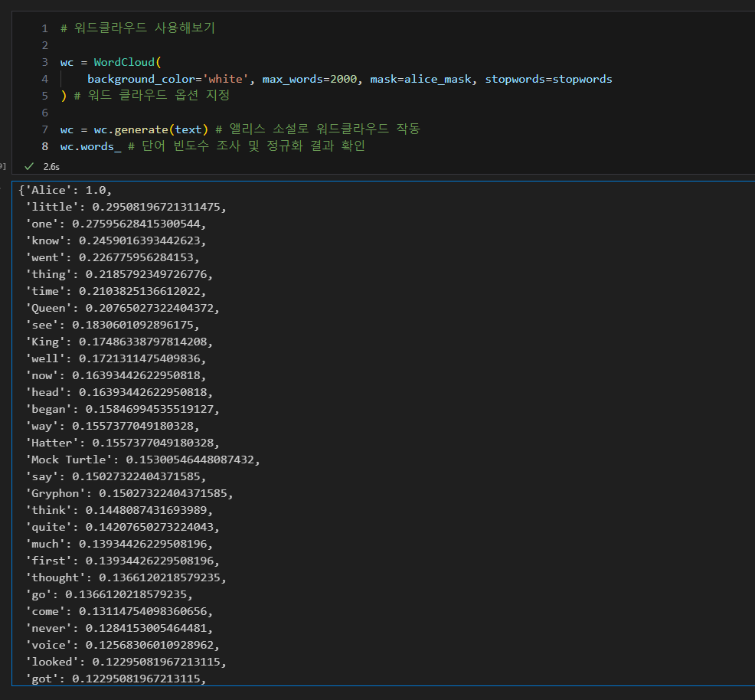This screenshot has height=700, width=755.
Task: Click the closing parenthesis comment on line 5
Action: [x=145, y=95]
